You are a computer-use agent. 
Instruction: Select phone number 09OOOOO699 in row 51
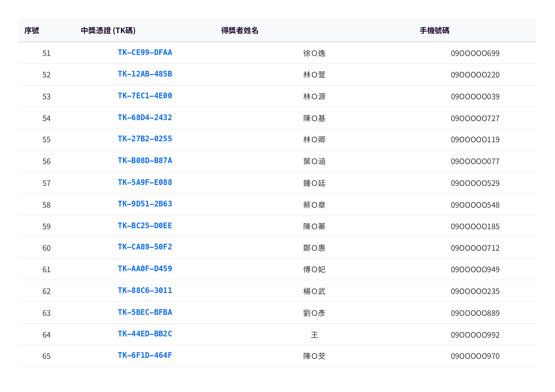[475, 53]
